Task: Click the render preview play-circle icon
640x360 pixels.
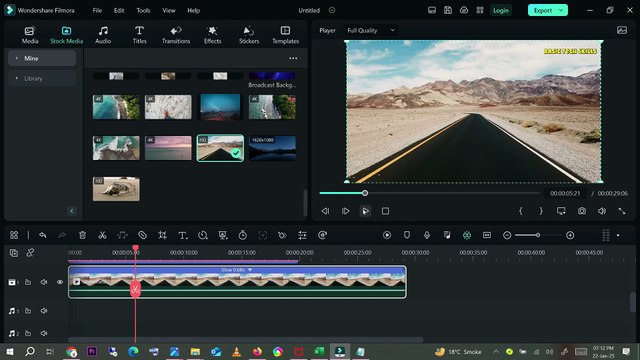Action: click(387, 235)
